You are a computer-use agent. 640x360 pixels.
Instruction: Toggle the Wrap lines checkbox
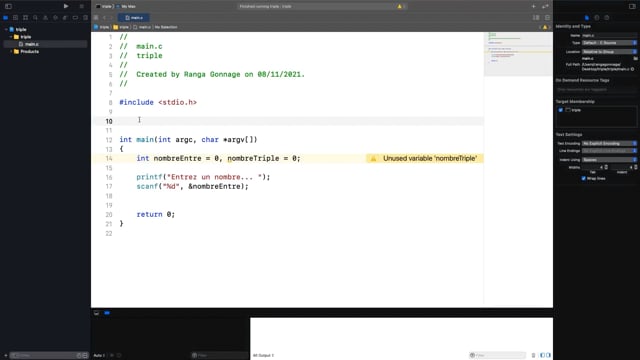click(x=584, y=178)
